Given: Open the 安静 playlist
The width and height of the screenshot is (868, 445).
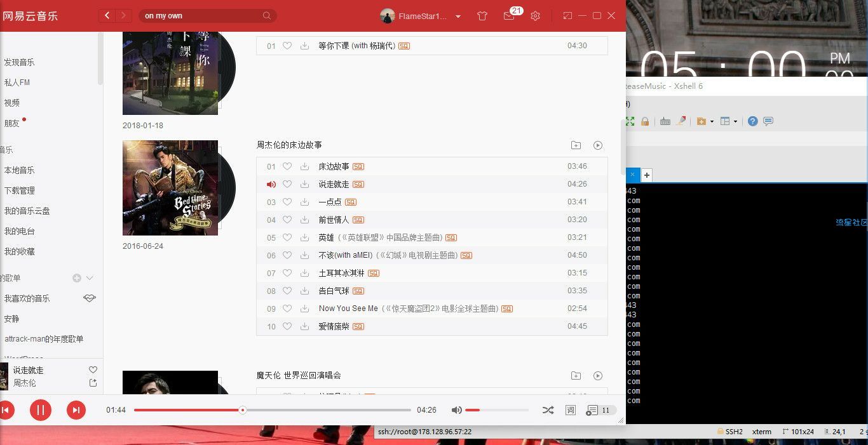Looking at the screenshot, I should pyautogui.click(x=11, y=319).
